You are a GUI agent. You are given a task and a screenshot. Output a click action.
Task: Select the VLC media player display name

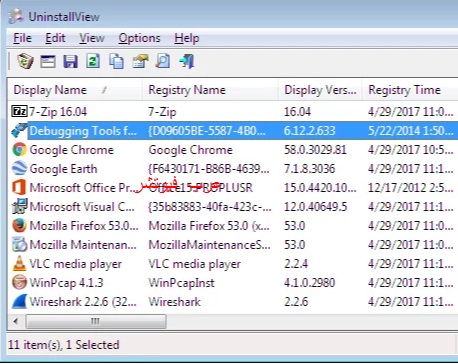click(x=75, y=264)
